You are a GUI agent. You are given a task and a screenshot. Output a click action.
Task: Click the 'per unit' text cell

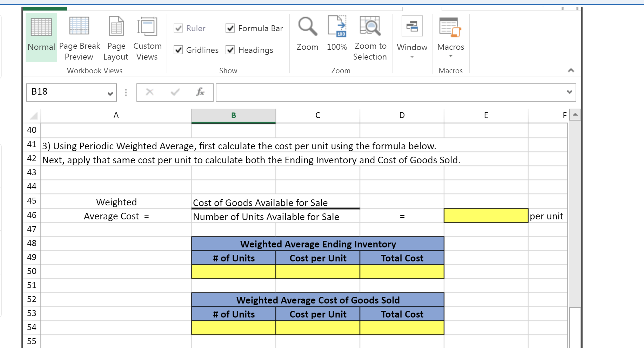(546, 216)
